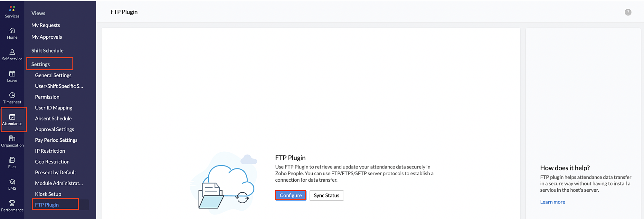The height and width of the screenshot is (219, 644).
Task: Open Present by Default settings
Action: coord(55,173)
